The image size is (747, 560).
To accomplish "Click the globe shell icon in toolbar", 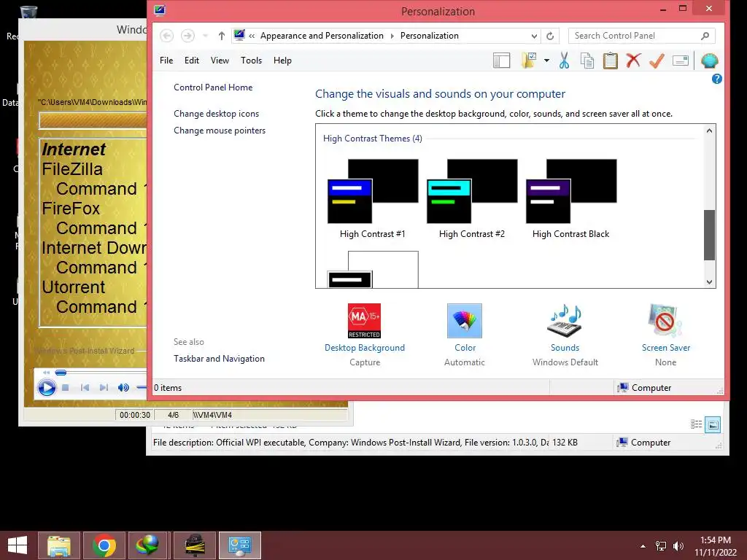I will 709,61.
